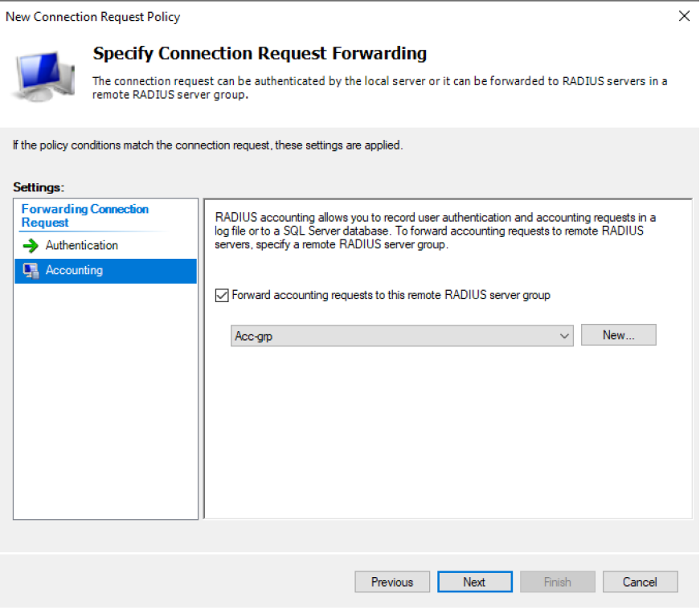Click the New Connection Request Policy title bar

241,16
